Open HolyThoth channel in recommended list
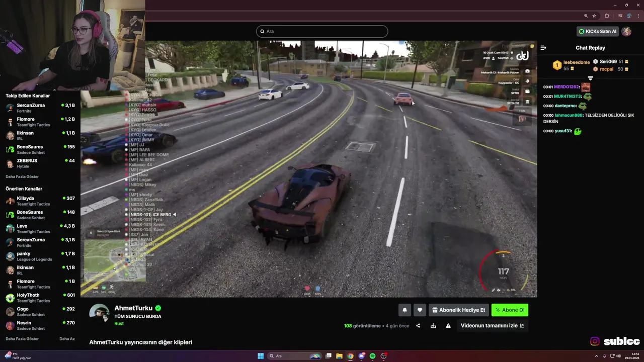Screen dimensions: 644x362 click(40, 298)
